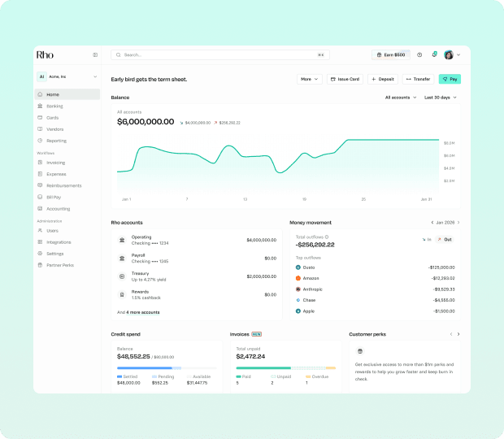Click the Total outflows info icon
The height and width of the screenshot is (439, 504).
click(327, 237)
